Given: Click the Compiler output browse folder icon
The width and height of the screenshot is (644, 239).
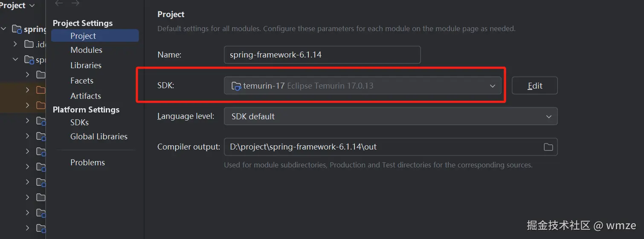Looking at the screenshot, I should point(548,147).
